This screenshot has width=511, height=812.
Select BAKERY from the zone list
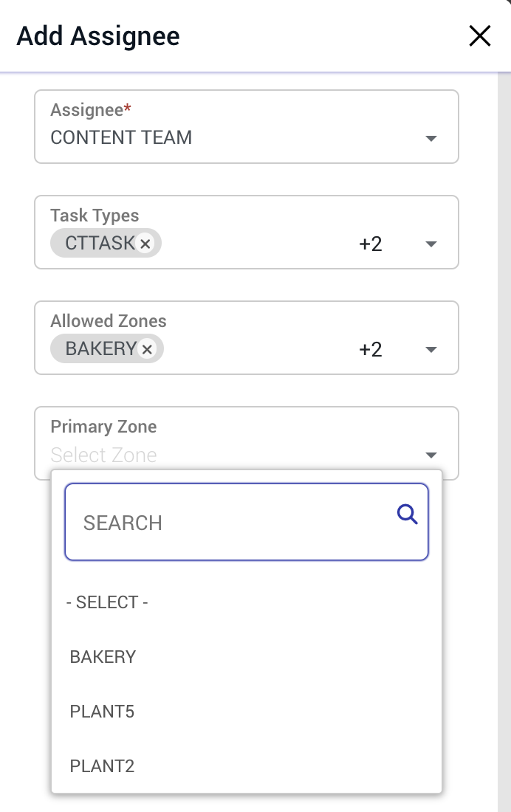(x=103, y=657)
